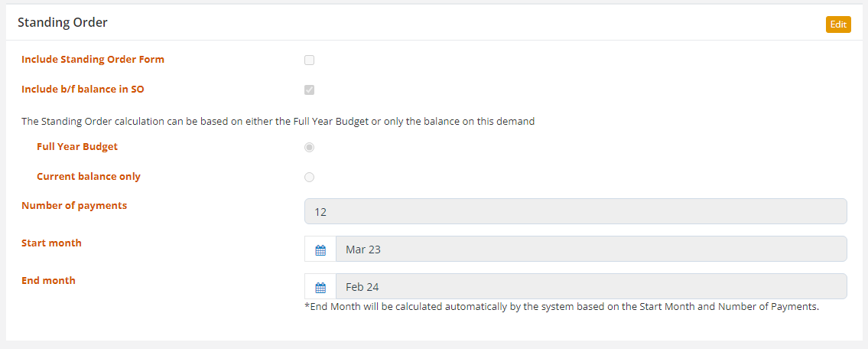Image resolution: width=868 pixels, height=349 pixels.
Task: Click the End month field showing Feb 24
Action: [x=591, y=287]
